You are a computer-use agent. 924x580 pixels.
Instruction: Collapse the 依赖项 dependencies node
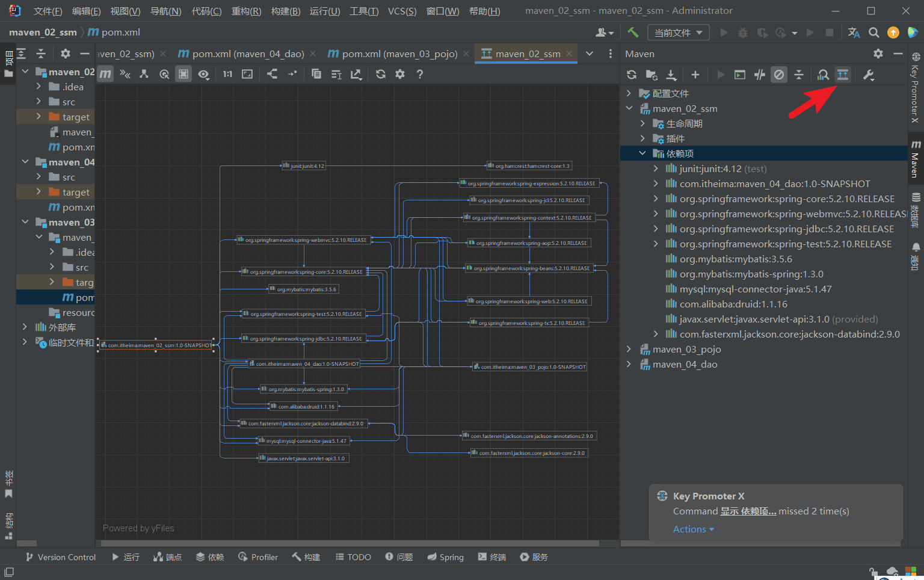(642, 153)
